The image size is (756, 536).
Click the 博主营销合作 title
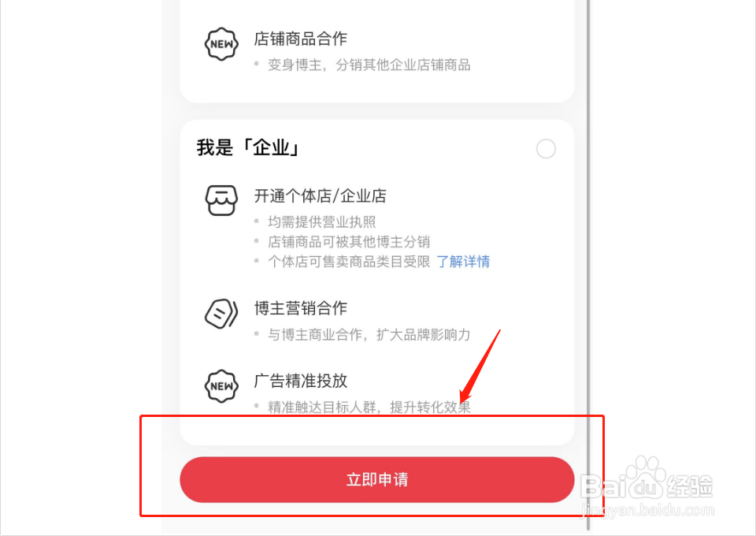click(x=300, y=308)
